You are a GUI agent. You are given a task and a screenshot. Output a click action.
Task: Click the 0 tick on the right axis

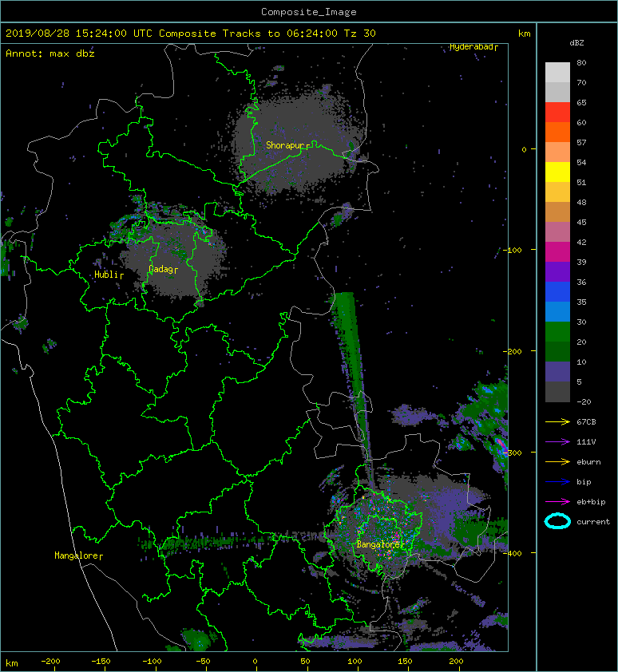click(524, 149)
